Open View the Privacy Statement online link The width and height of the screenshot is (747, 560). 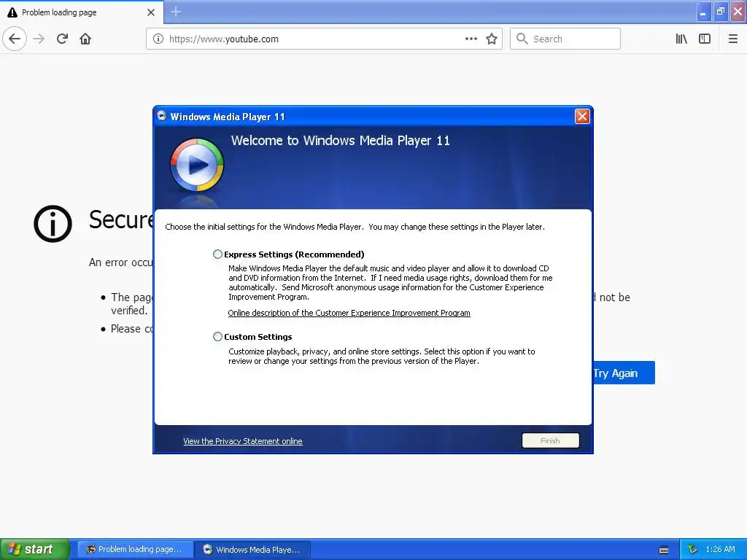click(242, 441)
